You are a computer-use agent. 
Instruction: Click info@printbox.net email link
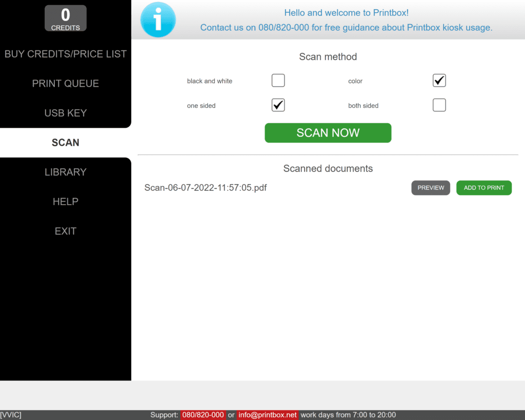tap(268, 415)
